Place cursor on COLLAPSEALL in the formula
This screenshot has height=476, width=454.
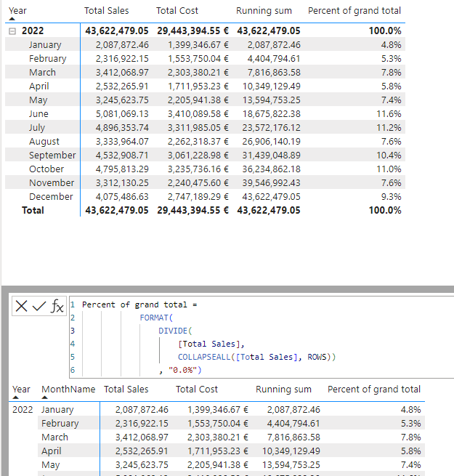pos(206,357)
